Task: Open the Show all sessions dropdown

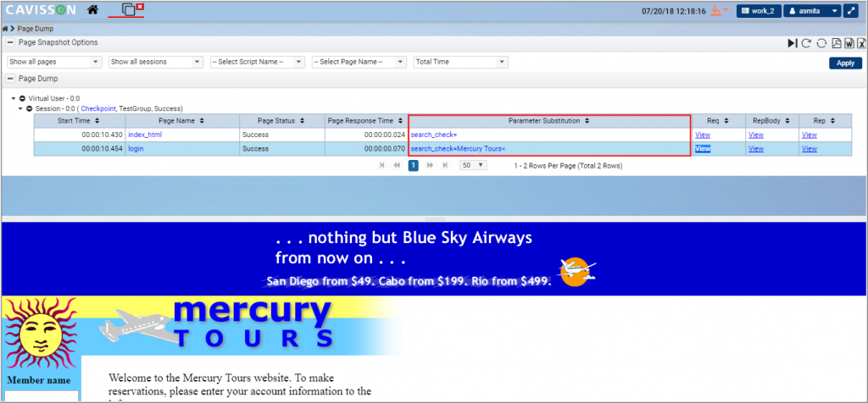Action: pyautogui.click(x=156, y=62)
